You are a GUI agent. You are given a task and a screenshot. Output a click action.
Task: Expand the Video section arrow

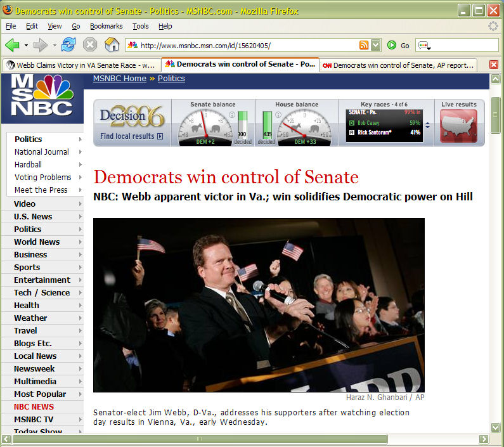coord(80,204)
